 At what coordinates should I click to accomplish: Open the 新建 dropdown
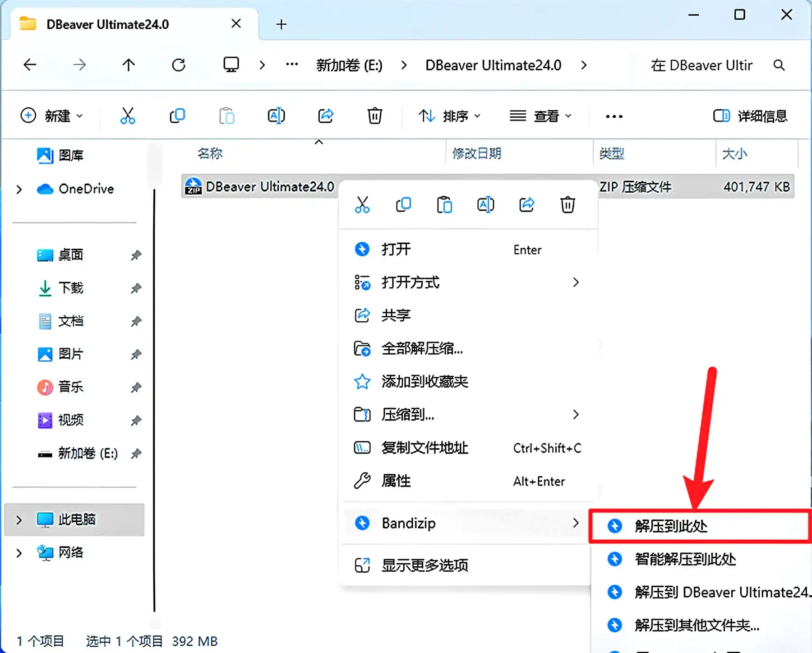[52, 116]
